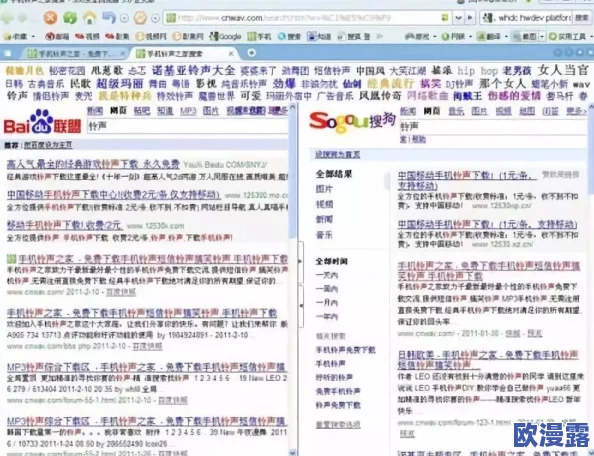
Task: Click the orange paw icon in the toolbar
Action: pyautogui.click(x=140, y=17)
